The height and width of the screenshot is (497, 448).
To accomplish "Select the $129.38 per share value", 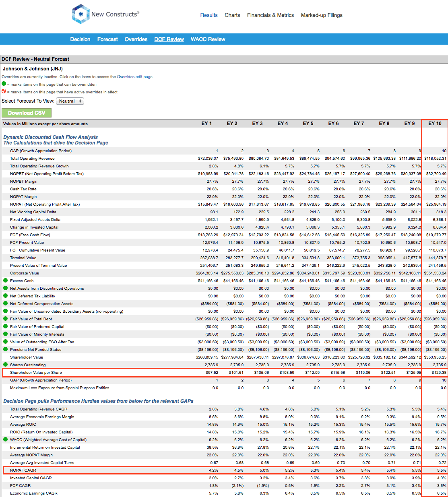I will click(439, 373).
